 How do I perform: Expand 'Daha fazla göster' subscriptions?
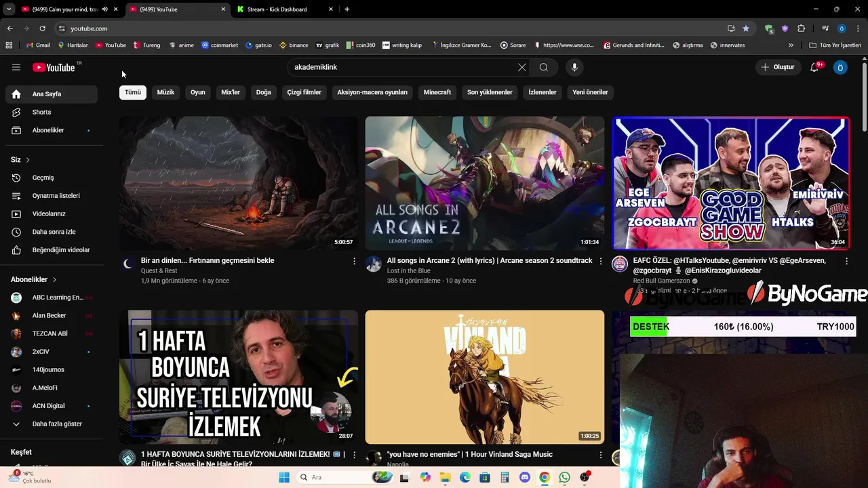click(52, 424)
